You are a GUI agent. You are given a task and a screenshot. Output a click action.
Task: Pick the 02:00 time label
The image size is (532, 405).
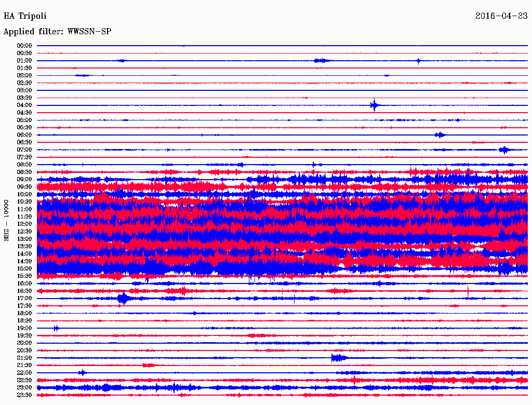click(24, 75)
